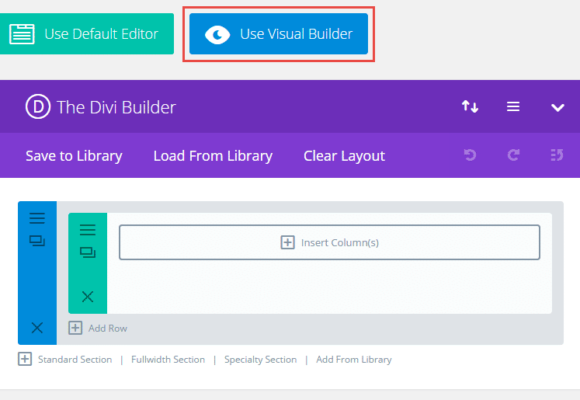Switch to Use Default Editor

87,34
